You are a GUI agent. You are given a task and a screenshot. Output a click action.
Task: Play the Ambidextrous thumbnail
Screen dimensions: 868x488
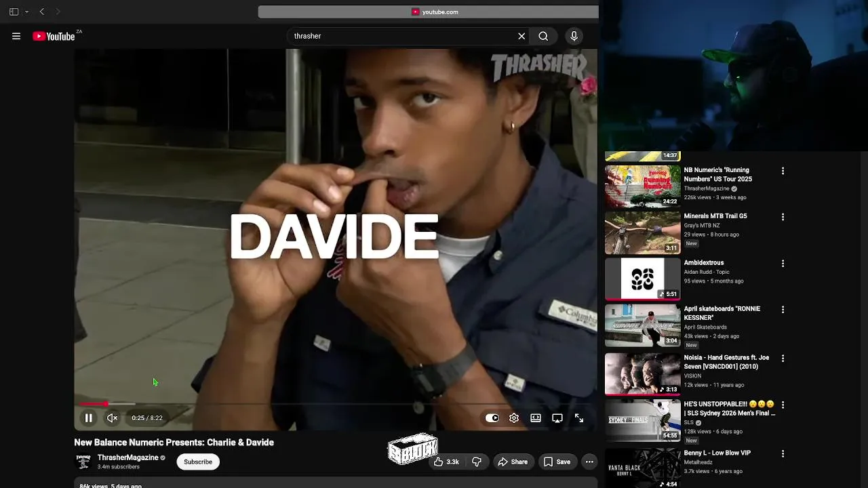pyautogui.click(x=642, y=279)
